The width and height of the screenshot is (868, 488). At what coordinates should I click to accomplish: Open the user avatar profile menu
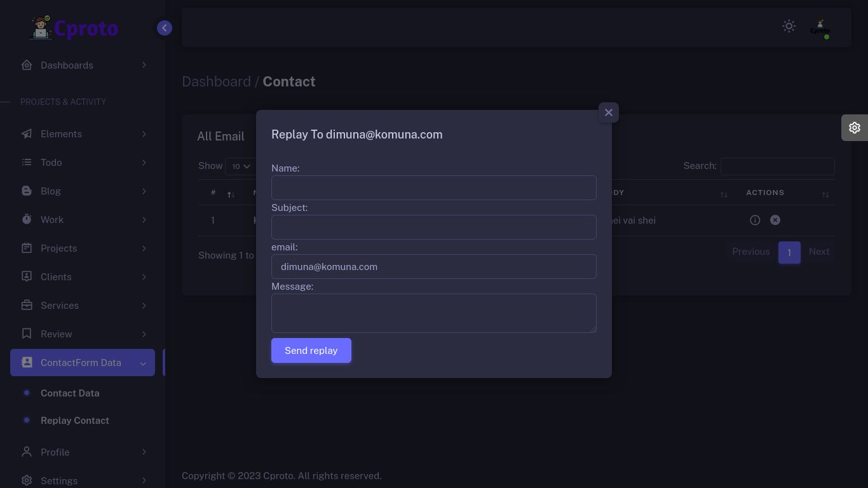tap(820, 28)
